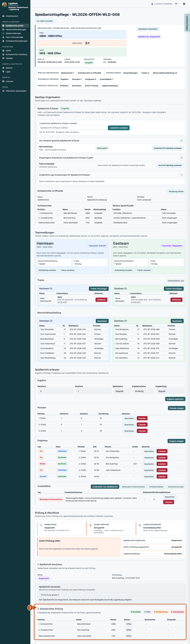The image size is (190, 644).
Task: Delete the 2. Drittel period row
Action: click(142, 425)
